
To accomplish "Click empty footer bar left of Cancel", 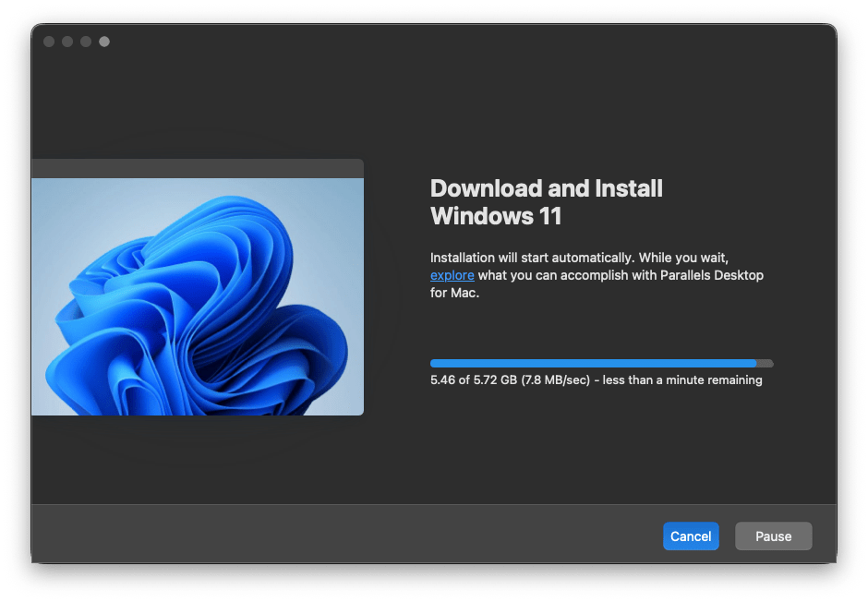I will click(344, 536).
